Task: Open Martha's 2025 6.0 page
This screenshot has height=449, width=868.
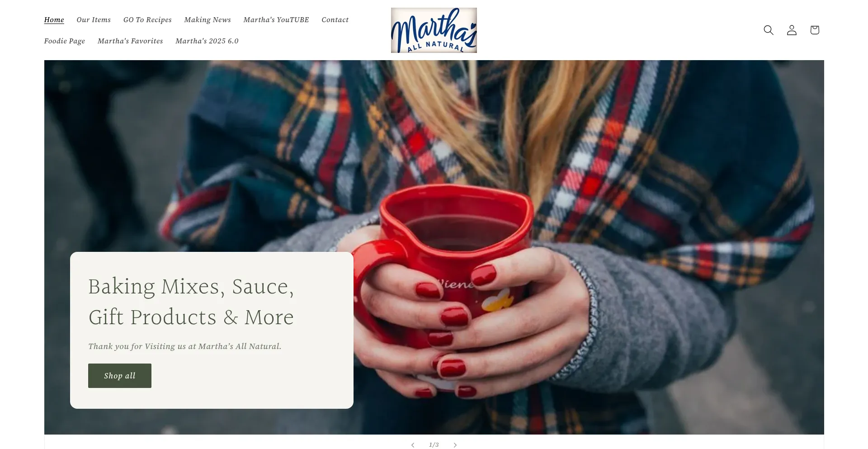Action: (x=207, y=41)
